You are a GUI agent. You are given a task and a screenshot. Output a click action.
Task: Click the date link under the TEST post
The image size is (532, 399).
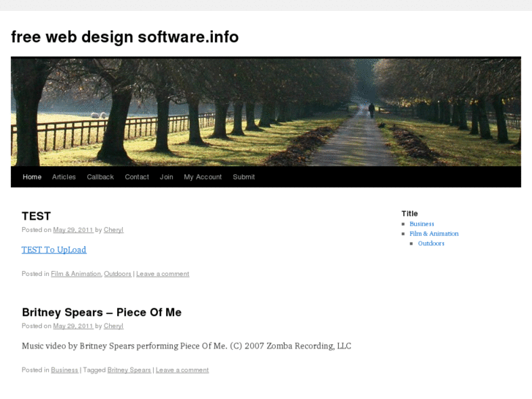point(73,230)
